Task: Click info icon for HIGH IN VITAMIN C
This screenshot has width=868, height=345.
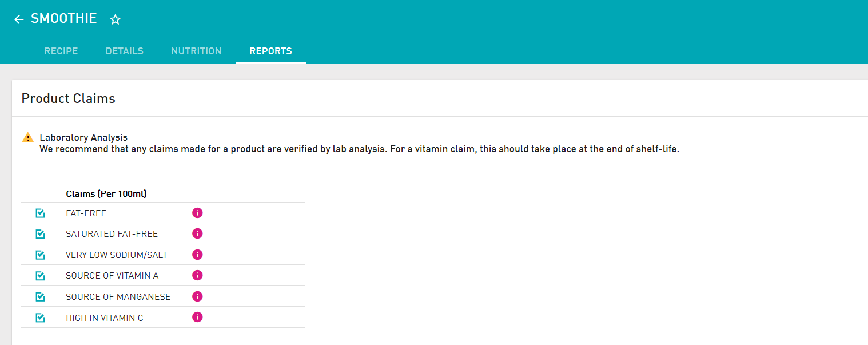Action: [197, 317]
